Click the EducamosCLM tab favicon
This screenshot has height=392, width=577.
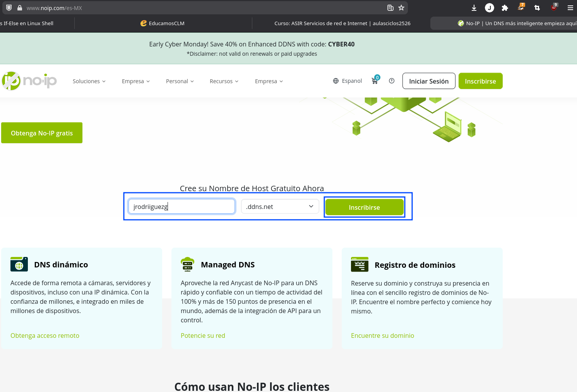144,23
